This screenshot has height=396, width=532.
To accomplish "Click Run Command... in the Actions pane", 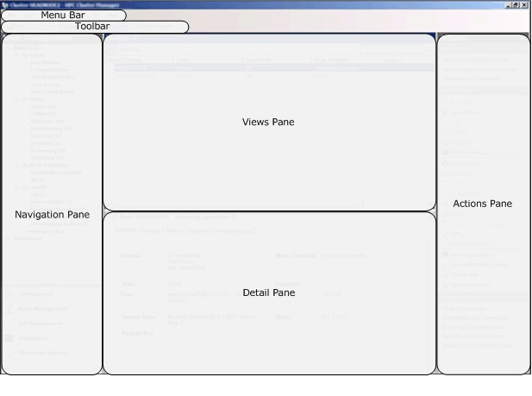I will point(470,153).
